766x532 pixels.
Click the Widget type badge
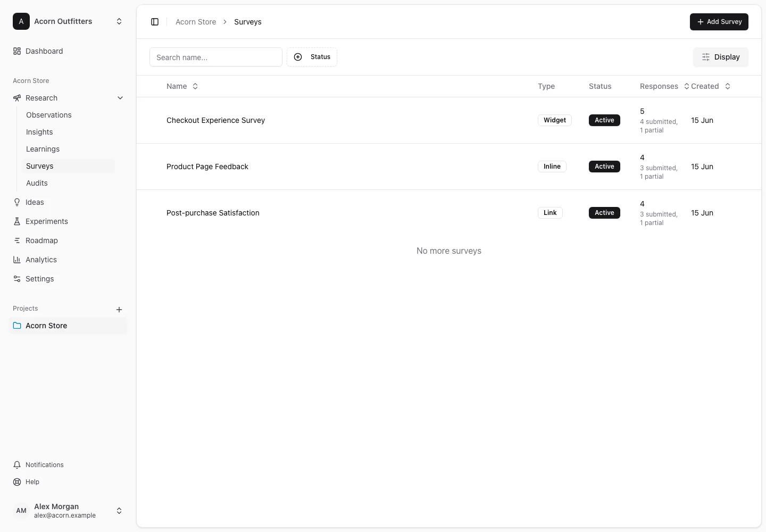tap(555, 120)
